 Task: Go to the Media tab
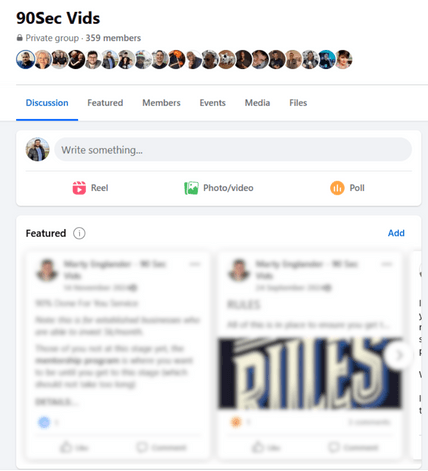(257, 103)
